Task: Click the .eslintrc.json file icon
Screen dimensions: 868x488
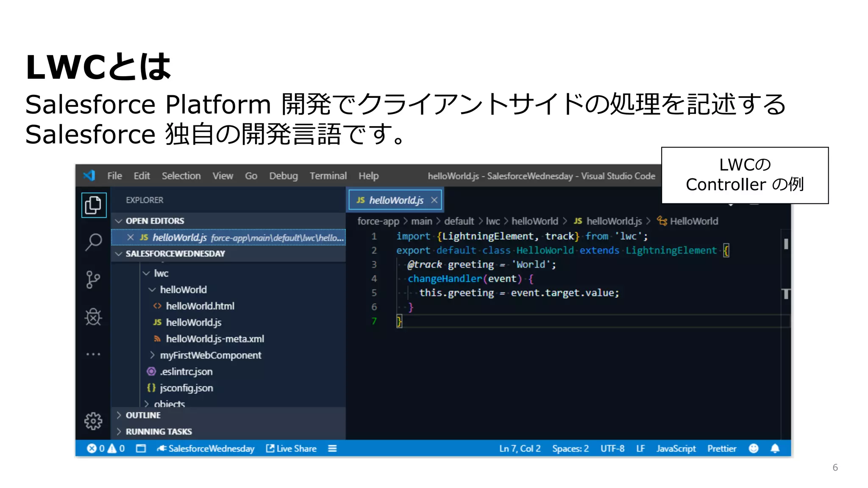Action: pyautogui.click(x=151, y=372)
